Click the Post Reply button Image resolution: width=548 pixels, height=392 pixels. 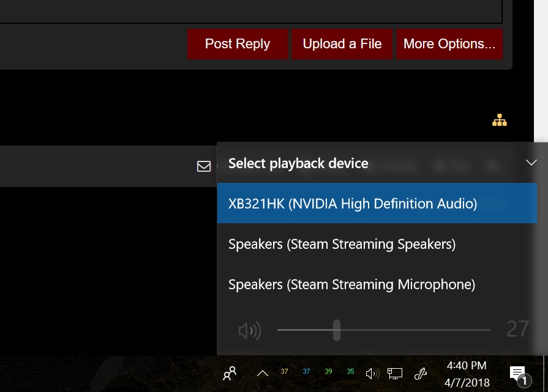(x=238, y=44)
